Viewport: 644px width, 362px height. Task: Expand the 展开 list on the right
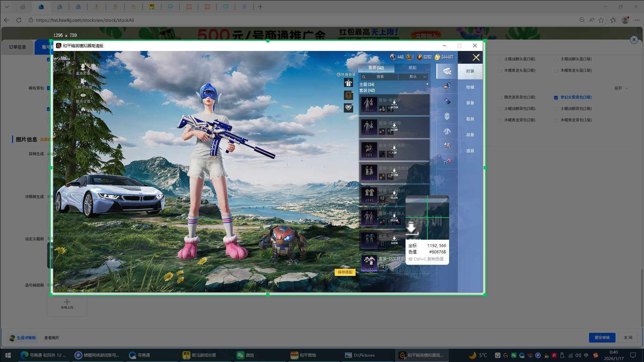(621, 88)
